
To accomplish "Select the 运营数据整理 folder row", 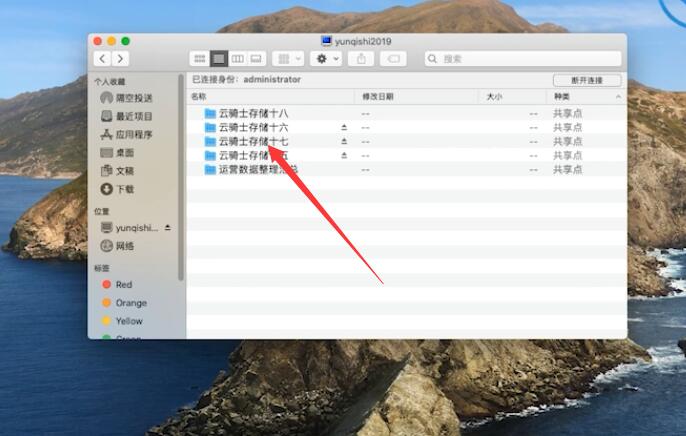I will 407,170.
